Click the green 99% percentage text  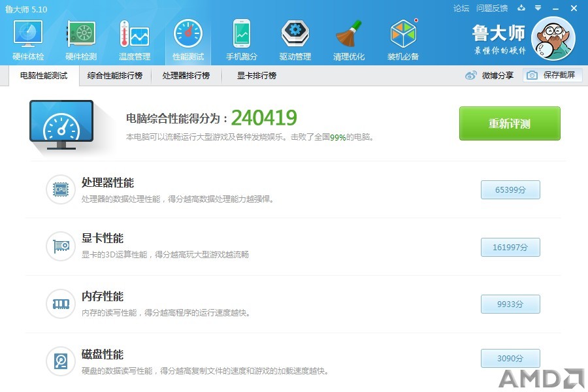[338, 137]
